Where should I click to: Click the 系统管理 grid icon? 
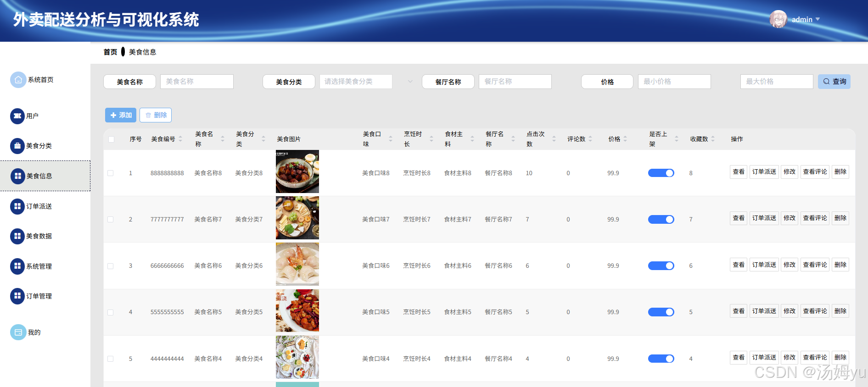click(x=17, y=266)
